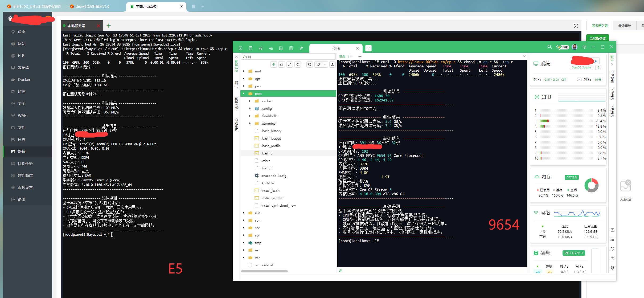Open settings gear in green titlebar
Image resolution: width=644 pixels, height=298 pixels.
(x=584, y=47)
